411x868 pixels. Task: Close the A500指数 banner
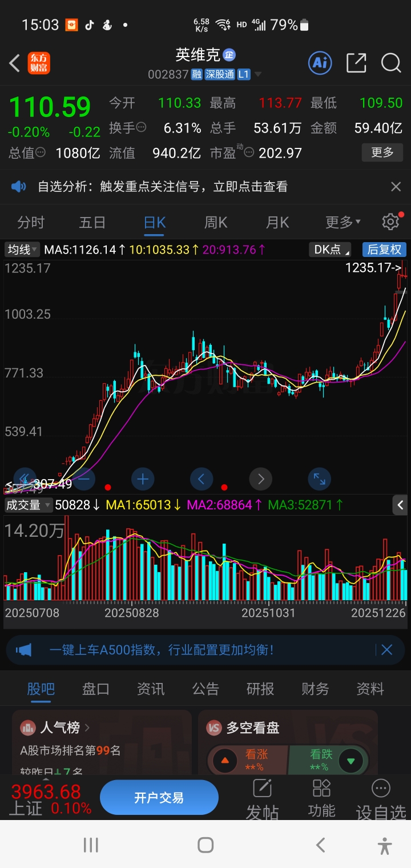coord(386,650)
